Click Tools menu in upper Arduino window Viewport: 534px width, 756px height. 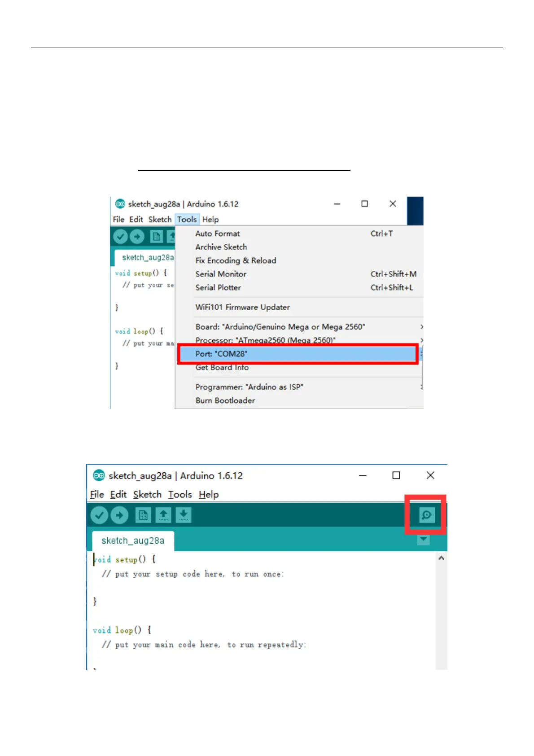tap(187, 220)
